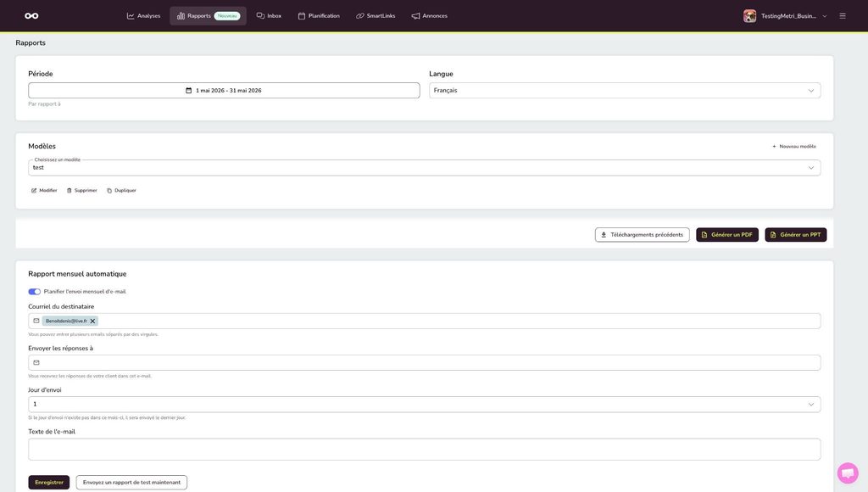The image size is (868, 492).
Task: Open the hamburger menu icon
Action: tap(843, 15)
